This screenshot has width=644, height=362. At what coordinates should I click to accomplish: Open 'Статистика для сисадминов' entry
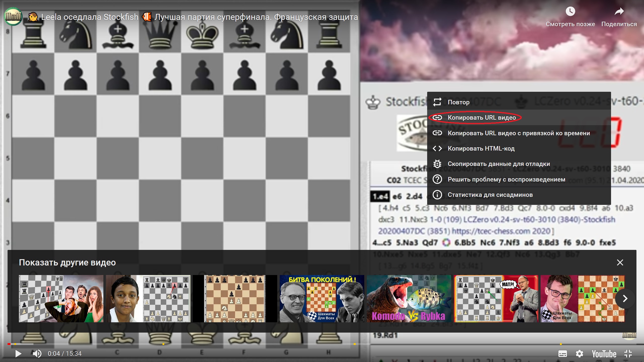click(x=519, y=195)
